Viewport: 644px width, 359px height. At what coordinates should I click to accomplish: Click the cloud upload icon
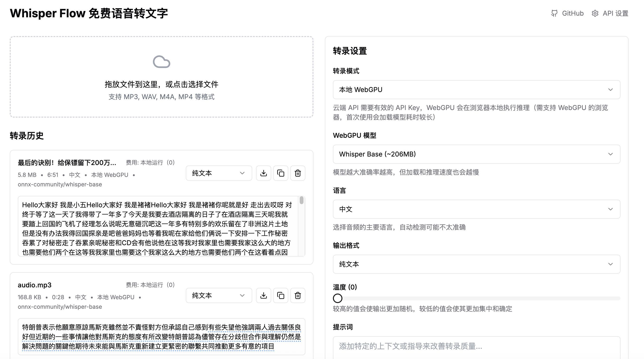click(162, 62)
